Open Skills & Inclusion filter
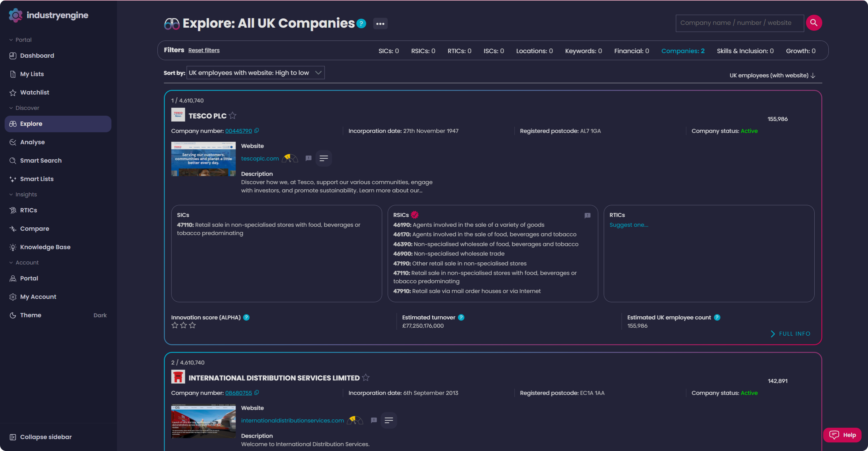Viewport: 868px width, 451px height. (745, 51)
